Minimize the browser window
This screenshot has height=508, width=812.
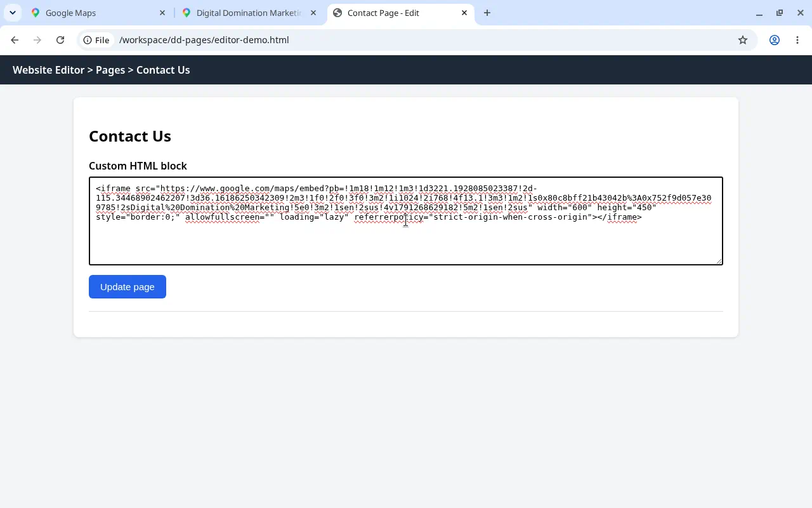[x=759, y=13]
